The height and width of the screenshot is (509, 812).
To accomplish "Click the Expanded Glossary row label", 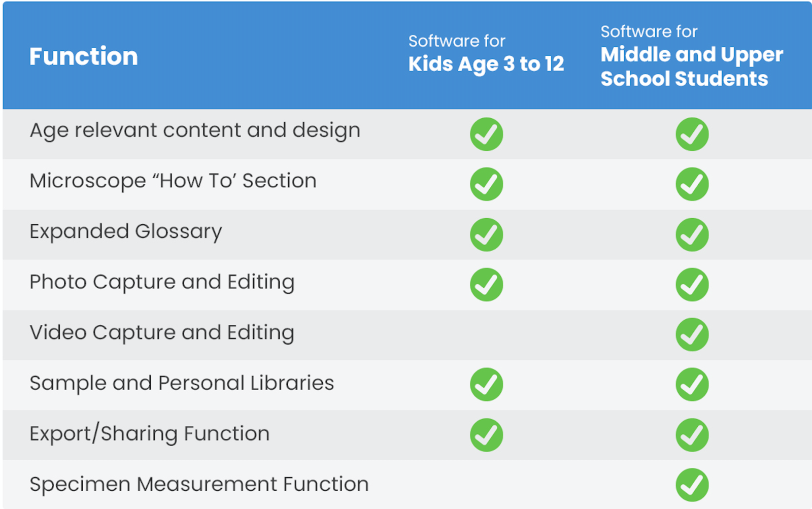I will pos(126,232).
